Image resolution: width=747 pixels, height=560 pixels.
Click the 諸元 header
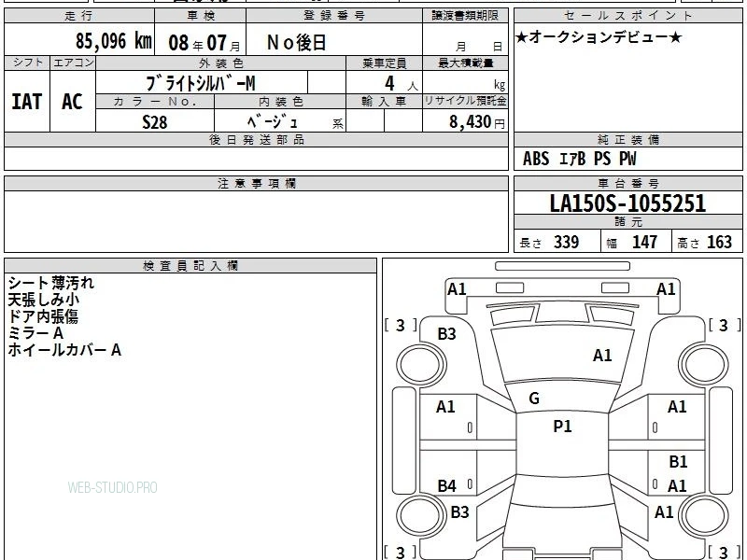(x=628, y=221)
